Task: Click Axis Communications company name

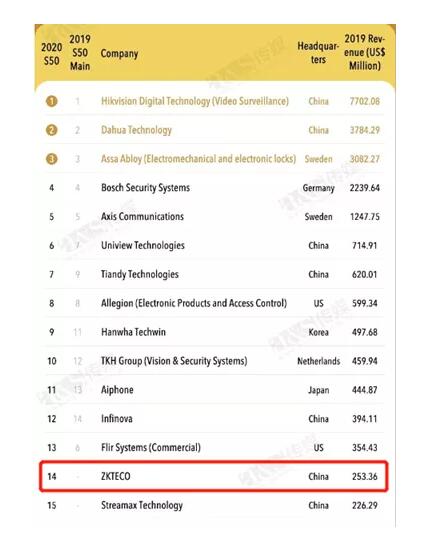Action: coord(142,217)
